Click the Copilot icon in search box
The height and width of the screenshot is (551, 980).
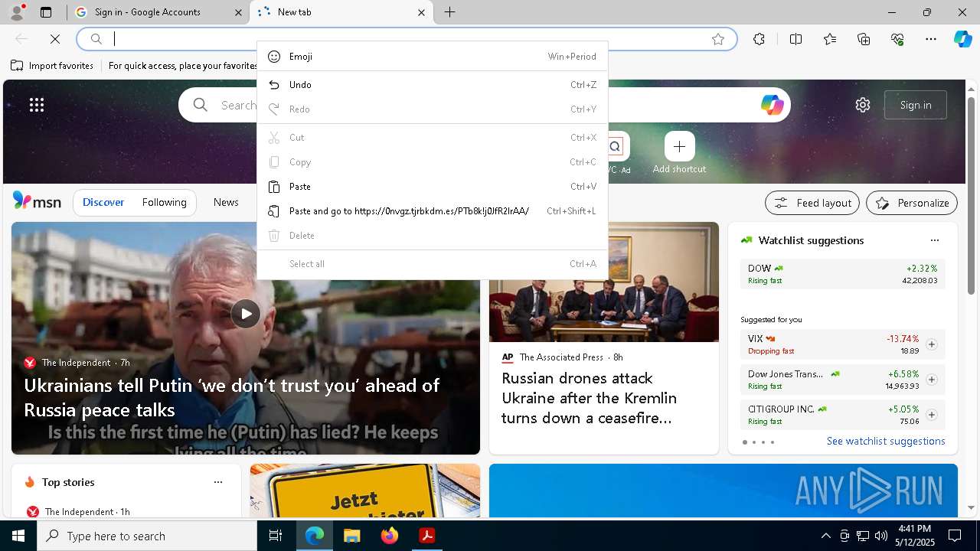(x=772, y=105)
